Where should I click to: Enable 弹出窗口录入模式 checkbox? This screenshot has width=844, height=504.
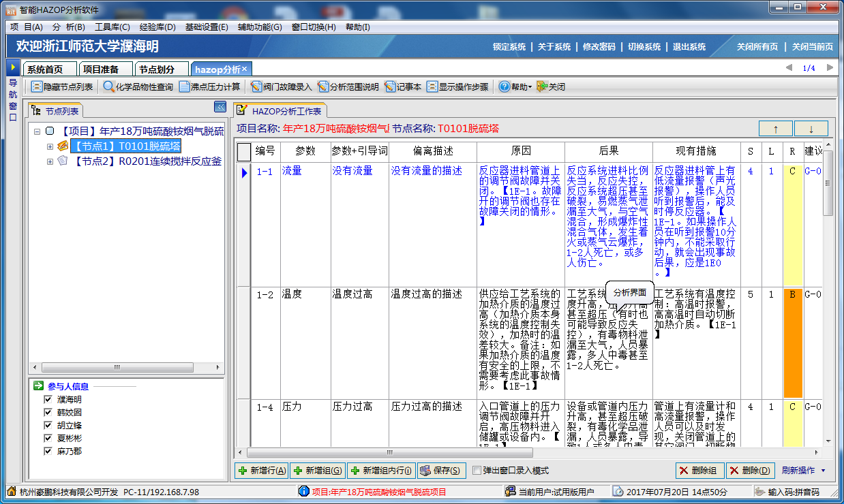click(x=477, y=471)
